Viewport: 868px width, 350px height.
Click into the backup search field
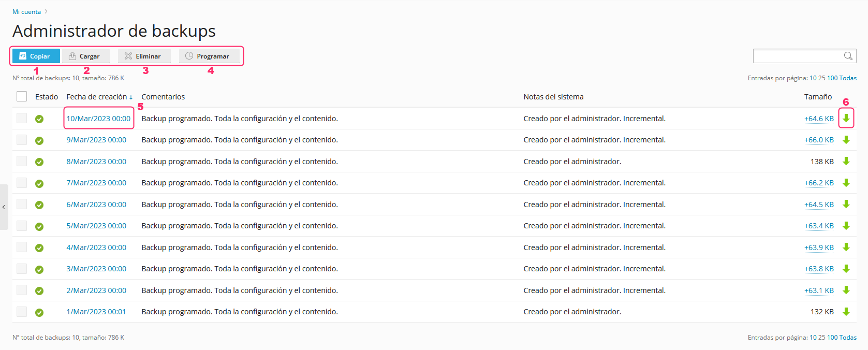click(x=798, y=56)
